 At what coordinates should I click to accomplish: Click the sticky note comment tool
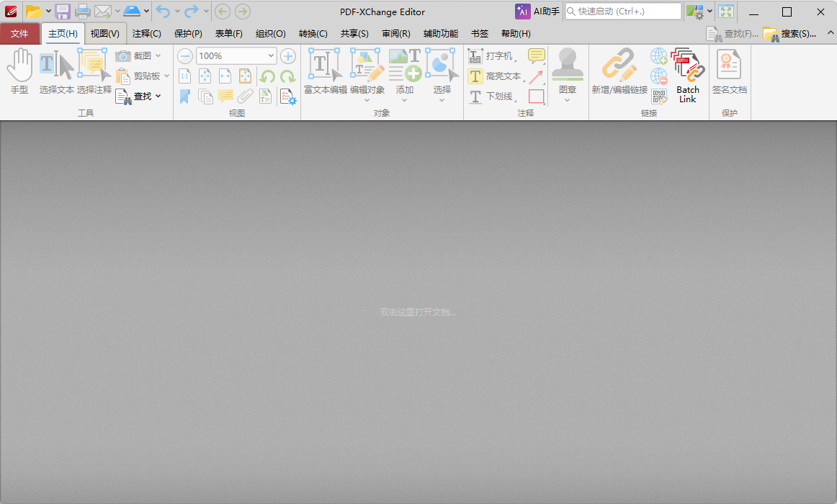tap(536, 55)
